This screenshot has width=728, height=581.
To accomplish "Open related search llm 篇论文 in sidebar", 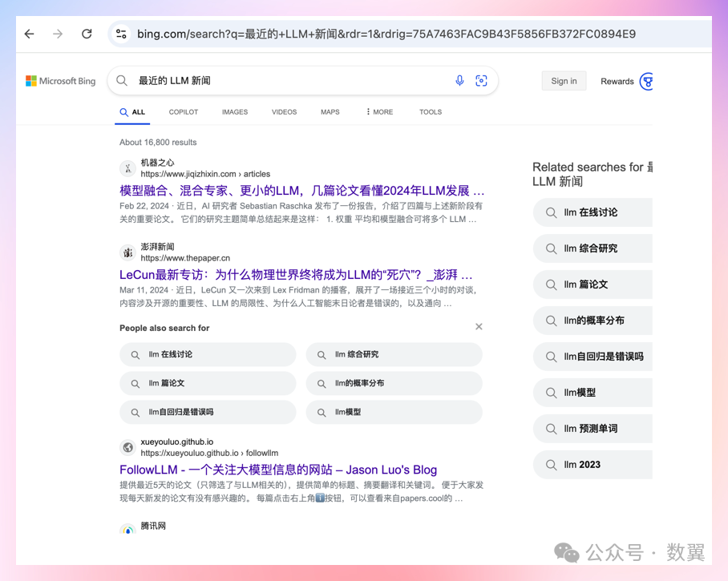I will [593, 284].
